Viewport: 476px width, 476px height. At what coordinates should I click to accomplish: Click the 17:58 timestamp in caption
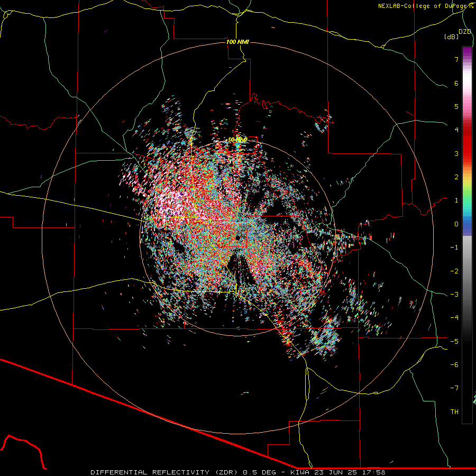[373, 472]
